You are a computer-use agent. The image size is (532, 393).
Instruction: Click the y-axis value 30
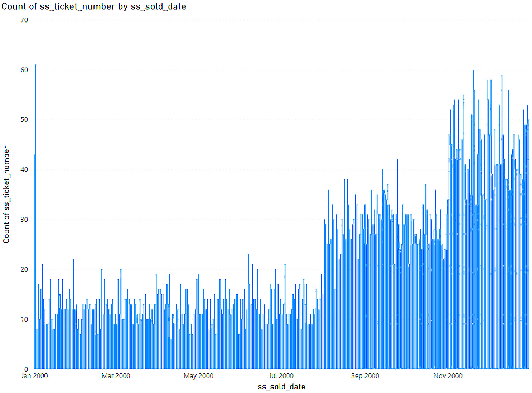pyautogui.click(x=24, y=220)
